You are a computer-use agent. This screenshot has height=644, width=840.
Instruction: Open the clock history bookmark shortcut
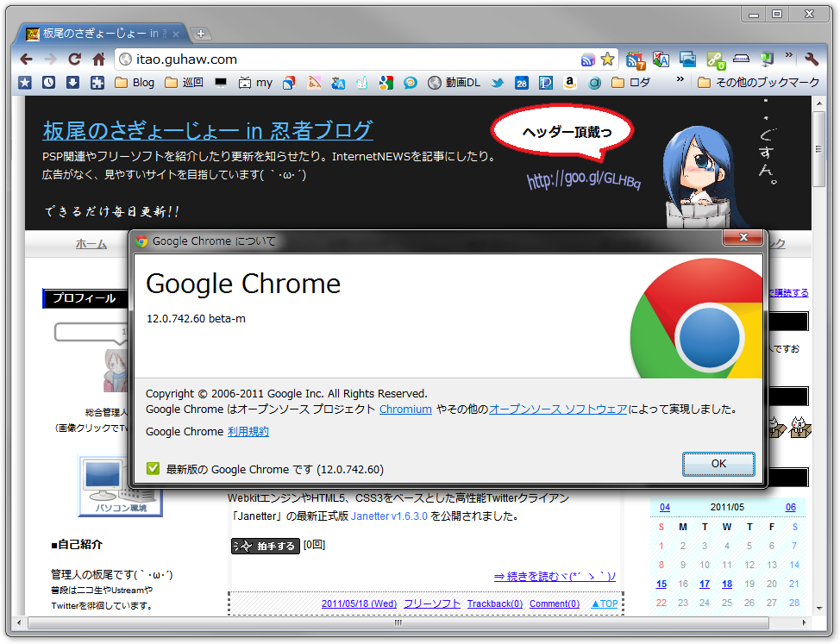49,83
